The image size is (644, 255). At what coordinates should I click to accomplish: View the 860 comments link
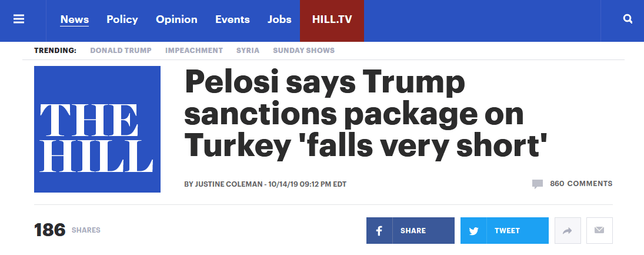(580, 184)
